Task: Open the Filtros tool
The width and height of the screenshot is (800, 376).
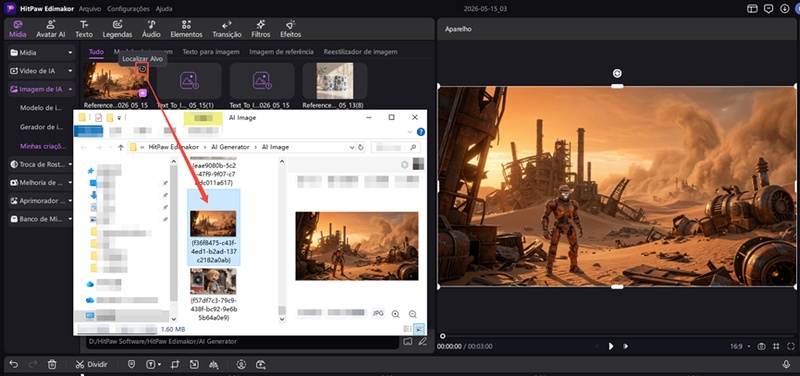Action: tap(261, 29)
